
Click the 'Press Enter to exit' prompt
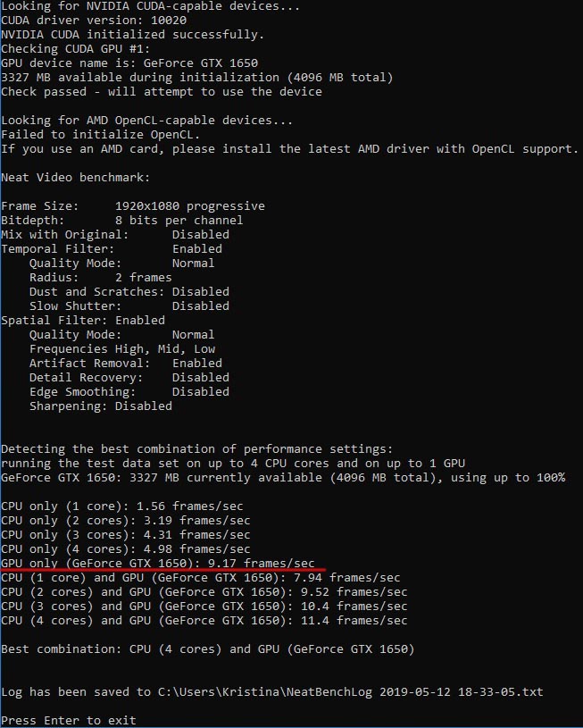tap(69, 720)
